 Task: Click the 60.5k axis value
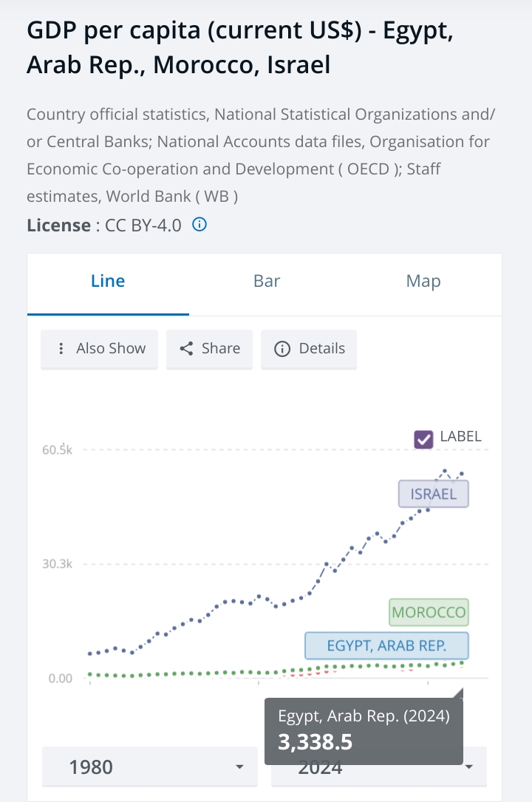tap(57, 450)
